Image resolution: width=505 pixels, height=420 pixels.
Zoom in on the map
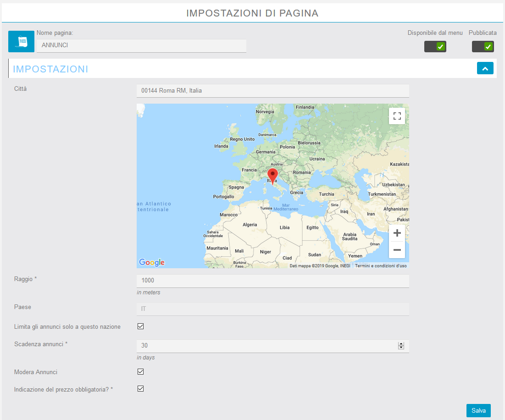[397, 233]
